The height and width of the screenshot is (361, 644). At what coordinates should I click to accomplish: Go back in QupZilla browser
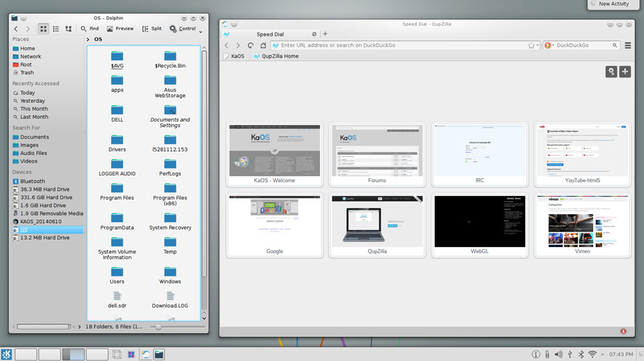click(226, 46)
